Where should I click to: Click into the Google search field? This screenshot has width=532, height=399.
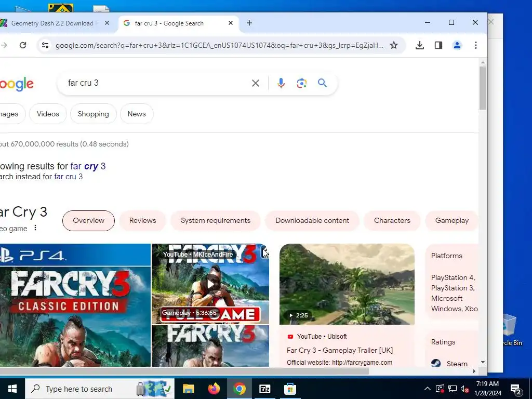coord(156,83)
